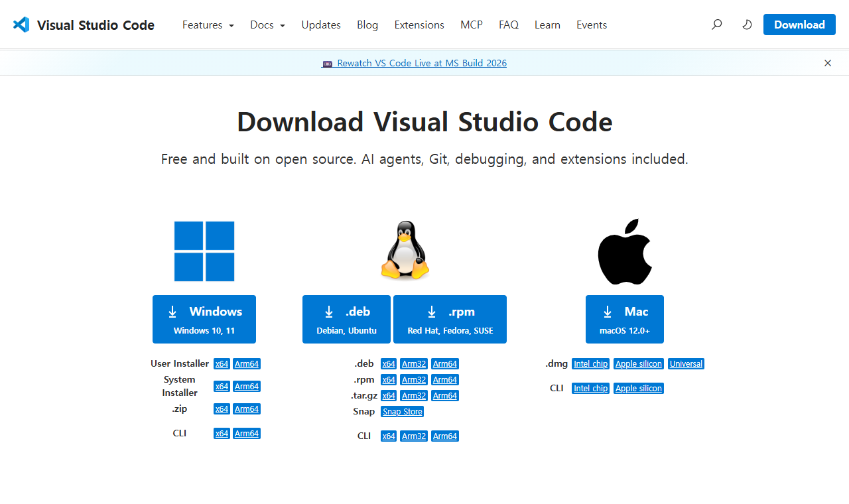Download .tar.gz x64 archive

coord(389,396)
